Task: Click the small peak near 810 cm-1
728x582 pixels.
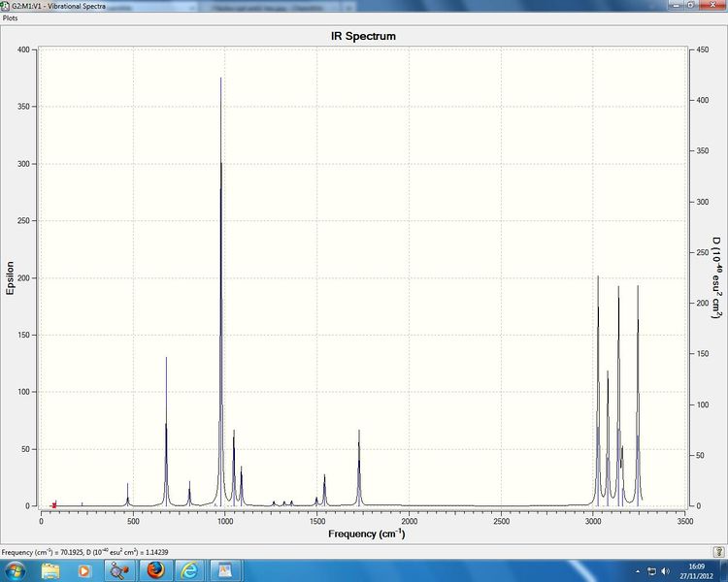Action: (x=189, y=494)
